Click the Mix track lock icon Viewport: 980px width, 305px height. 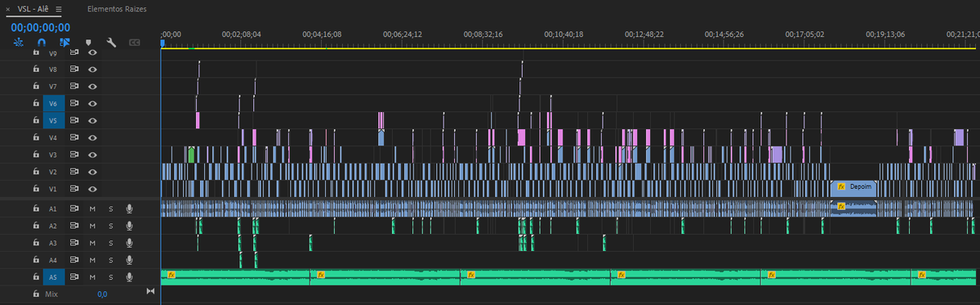click(x=36, y=293)
